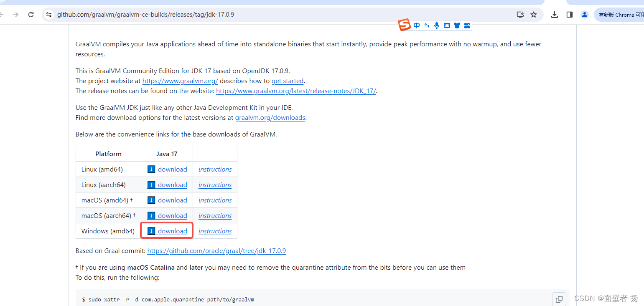Click the install app icon in the address bar
This screenshot has height=306, width=644.
point(520,15)
